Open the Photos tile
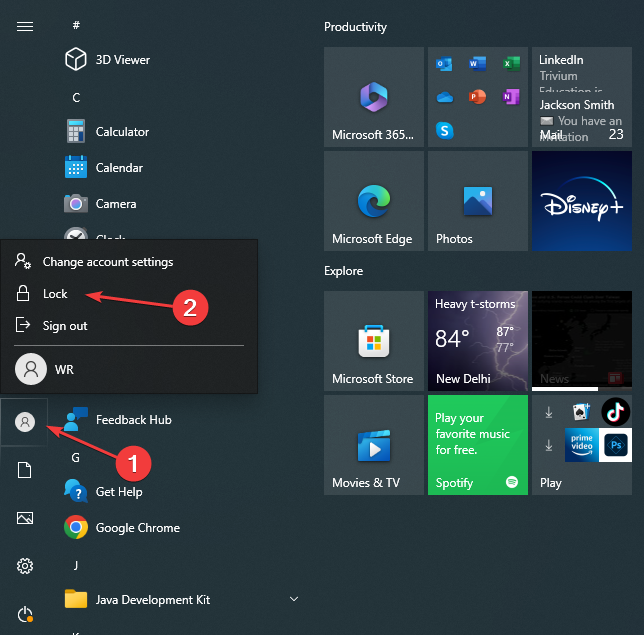Viewport: 644px width, 635px height. 478,201
